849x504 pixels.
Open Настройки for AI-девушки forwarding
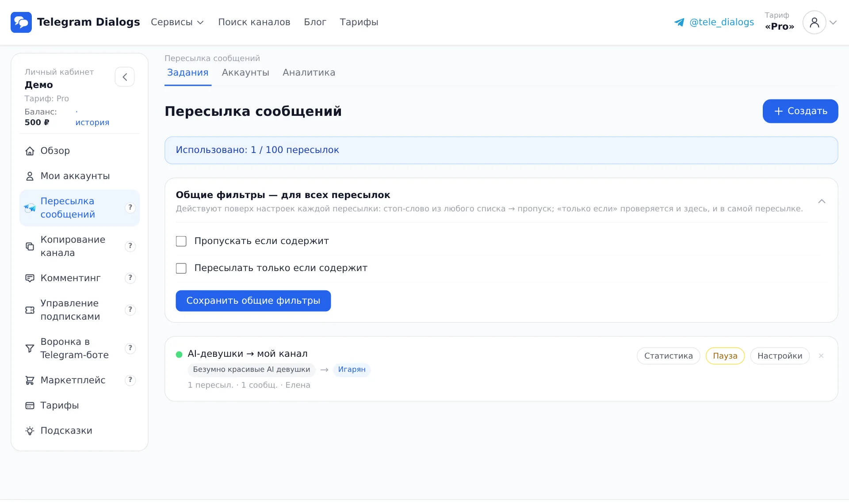coord(780,356)
